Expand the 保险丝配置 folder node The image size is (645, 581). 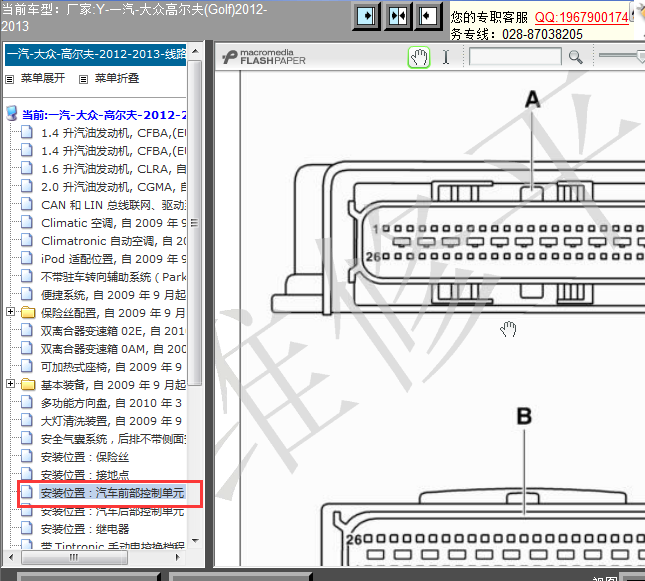tap(11, 312)
